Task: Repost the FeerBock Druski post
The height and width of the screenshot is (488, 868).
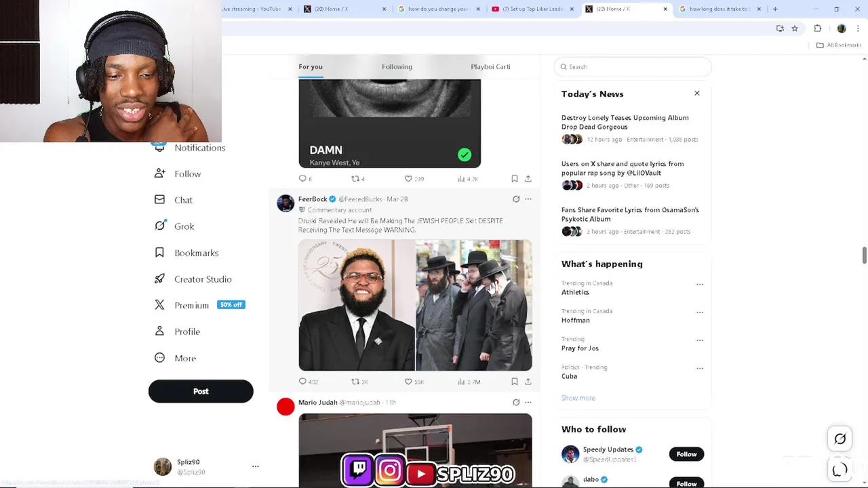Action: tap(359, 382)
